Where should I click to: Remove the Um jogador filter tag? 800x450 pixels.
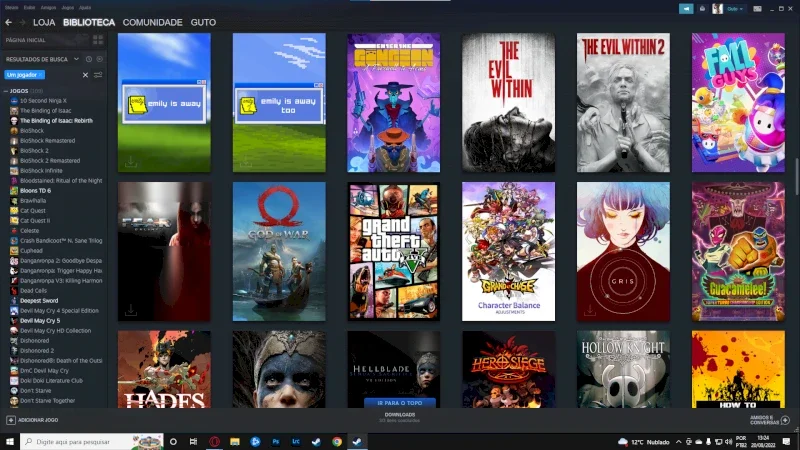40,75
